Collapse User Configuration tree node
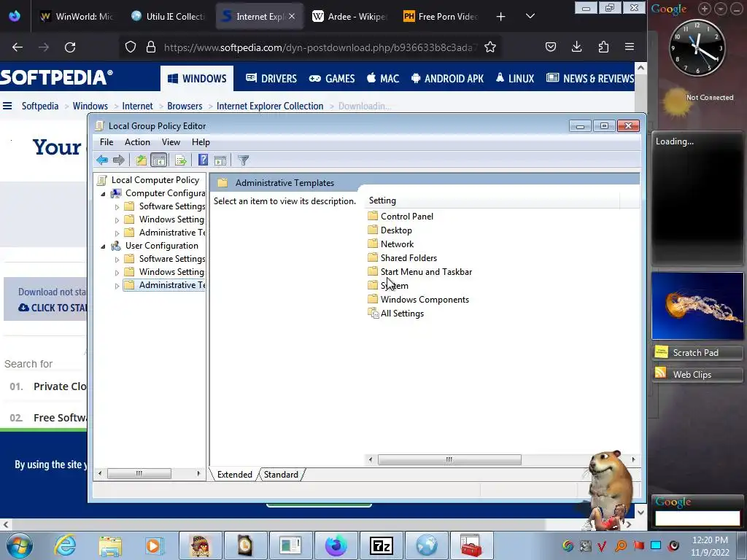This screenshot has width=747, height=560. coord(103,246)
